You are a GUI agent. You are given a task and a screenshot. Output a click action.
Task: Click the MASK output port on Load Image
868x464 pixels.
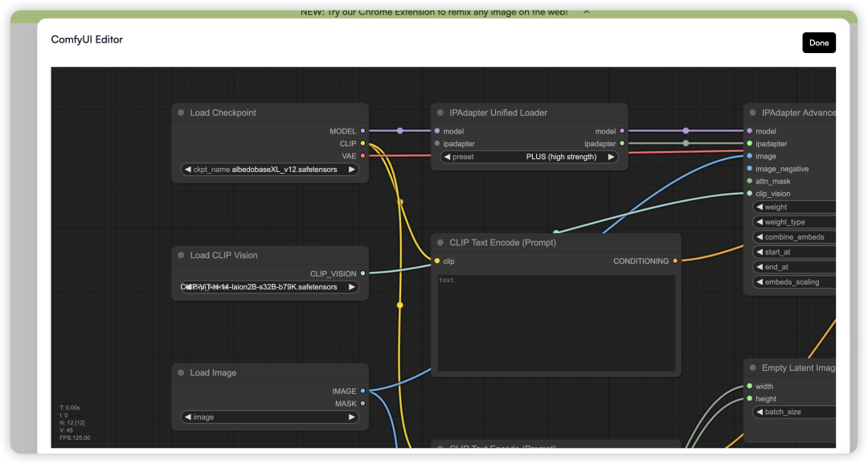(362, 404)
